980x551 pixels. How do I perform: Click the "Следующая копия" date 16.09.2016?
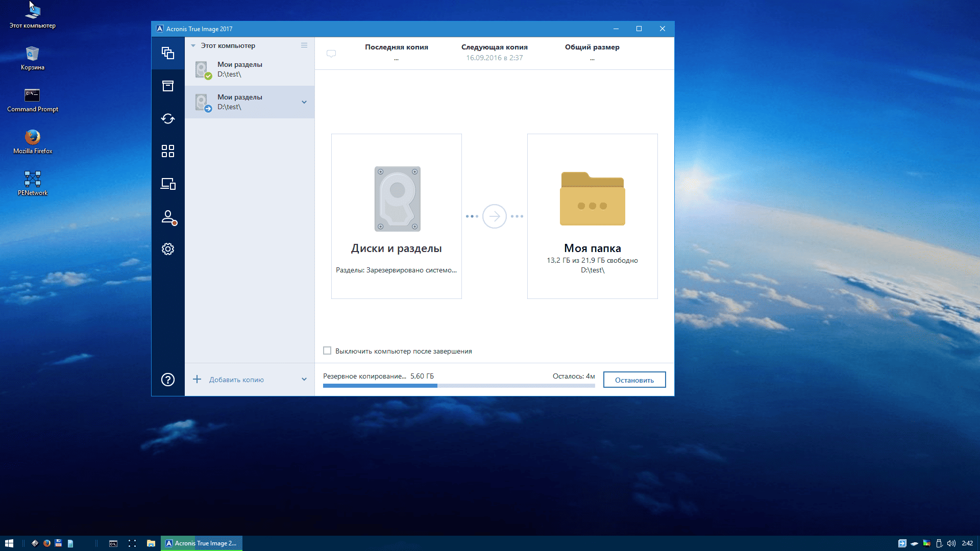tap(495, 58)
